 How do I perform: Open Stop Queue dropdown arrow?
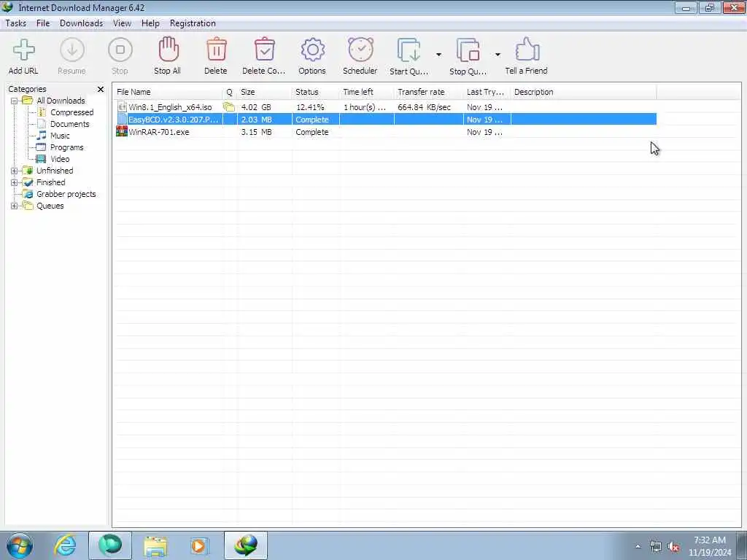[498, 54]
